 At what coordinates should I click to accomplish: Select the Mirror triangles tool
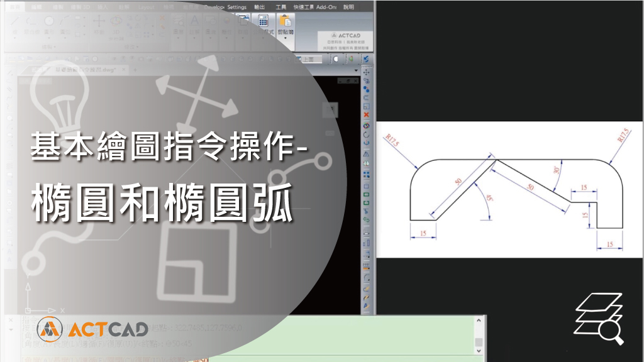366,155
